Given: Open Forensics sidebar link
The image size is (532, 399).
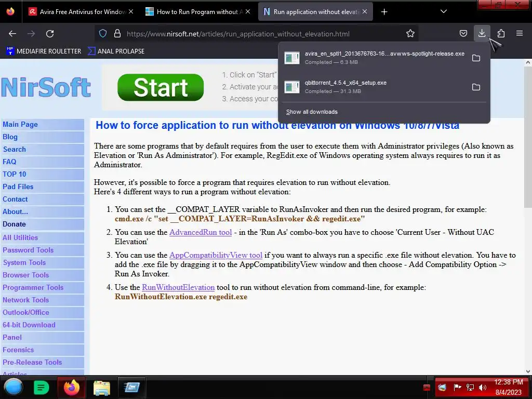Looking at the screenshot, I should coord(18,350).
